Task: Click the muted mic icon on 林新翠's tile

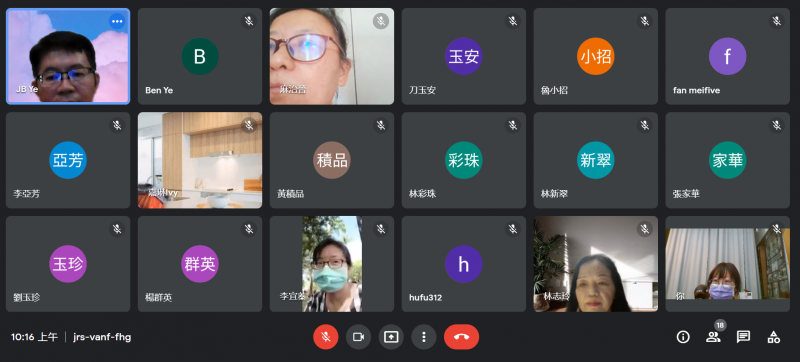Action: coord(645,125)
